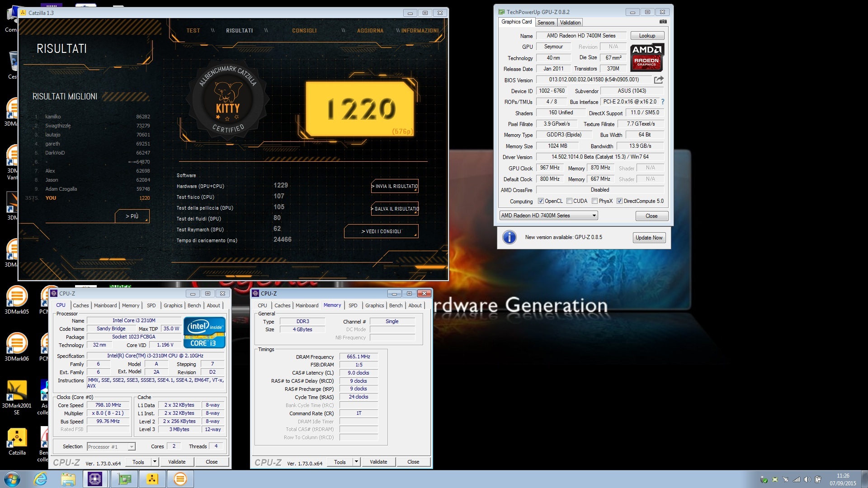
Task: Click Update Now in GPU-Z
Action: click(649, 238)
